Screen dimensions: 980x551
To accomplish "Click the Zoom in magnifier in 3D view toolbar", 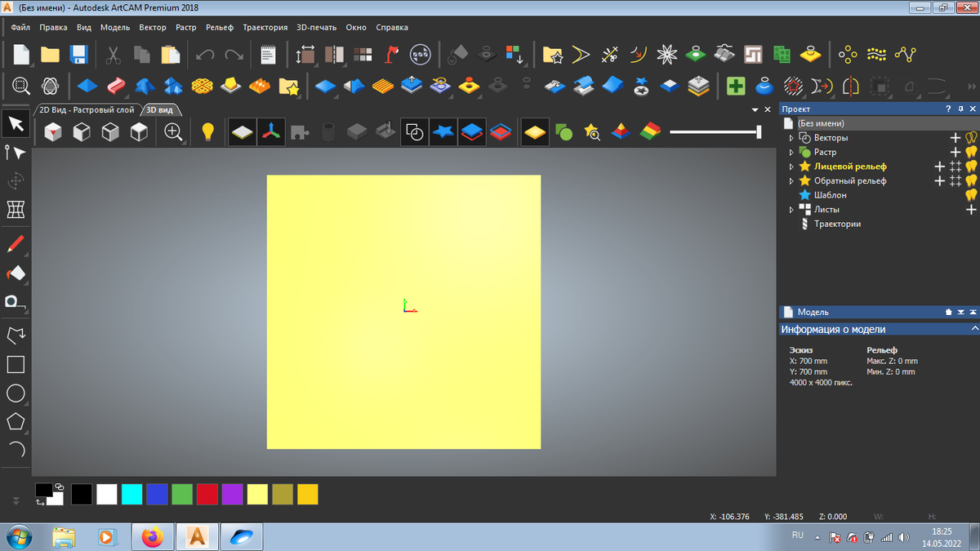I will point(173,131).
